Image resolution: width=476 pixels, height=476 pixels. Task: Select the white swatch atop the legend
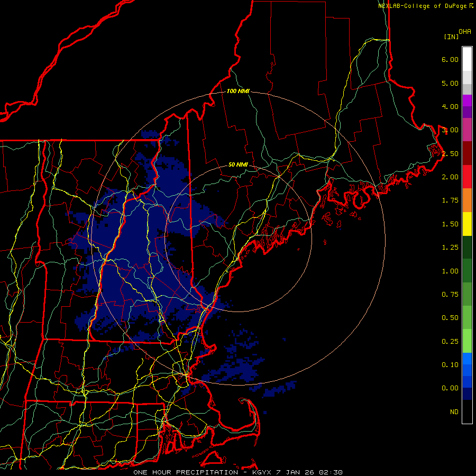(x=467, y=59)
